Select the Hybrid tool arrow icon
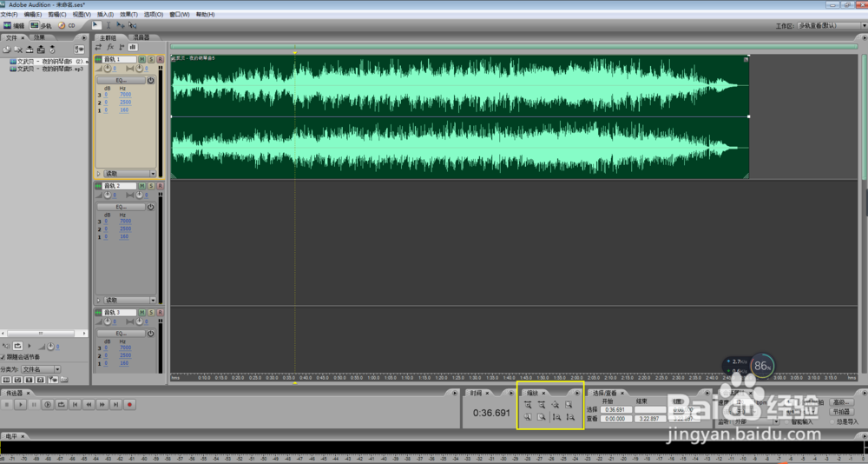This screenshot has height=464, width=868. click(96, 25)
